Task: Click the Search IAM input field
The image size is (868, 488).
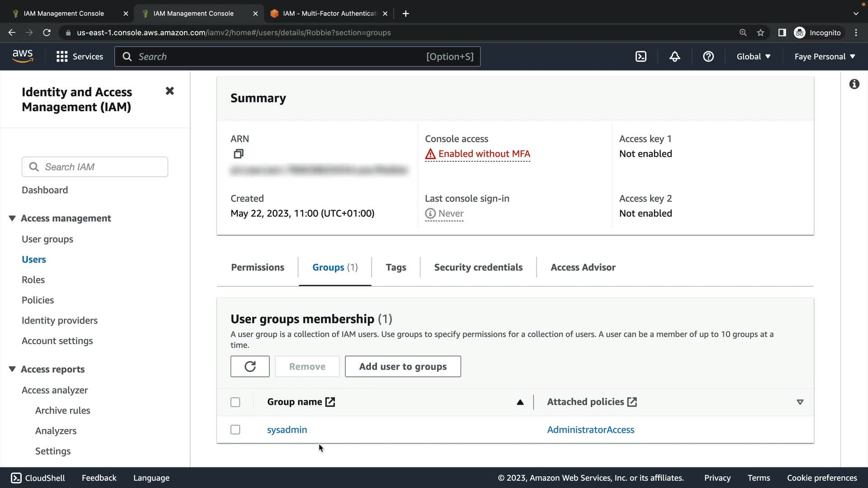Action: pyautogui.click(x=104, y=167)
